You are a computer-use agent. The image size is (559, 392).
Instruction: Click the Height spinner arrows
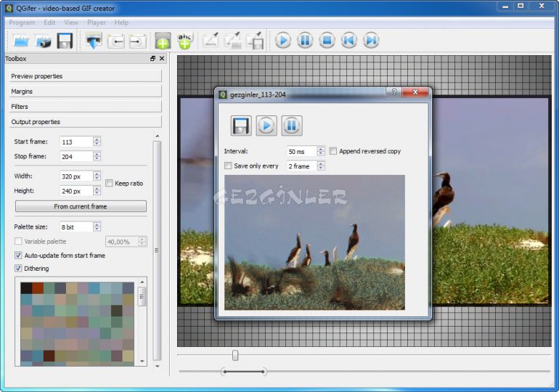pyautogui.click(x=97, y=191)
